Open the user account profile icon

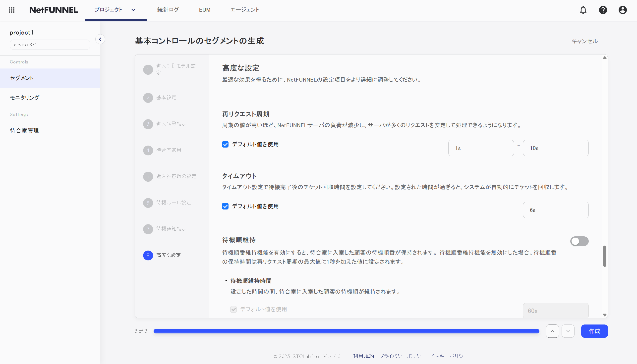623,10
